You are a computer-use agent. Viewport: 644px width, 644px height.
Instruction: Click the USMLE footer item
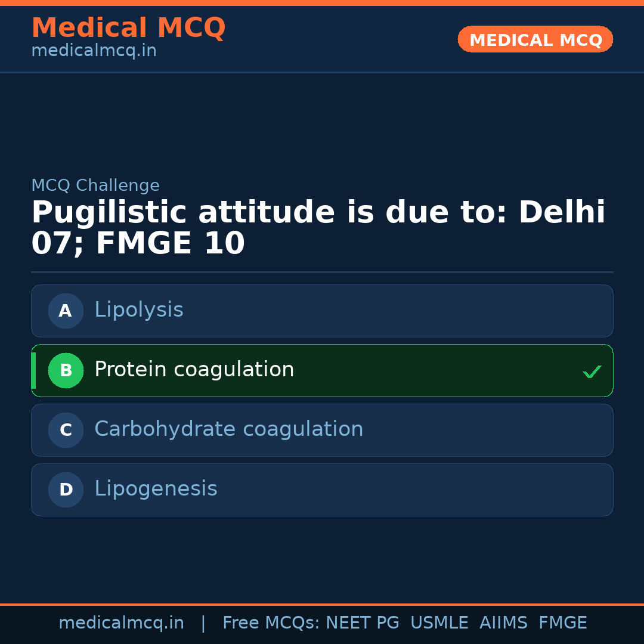point(439,623)
